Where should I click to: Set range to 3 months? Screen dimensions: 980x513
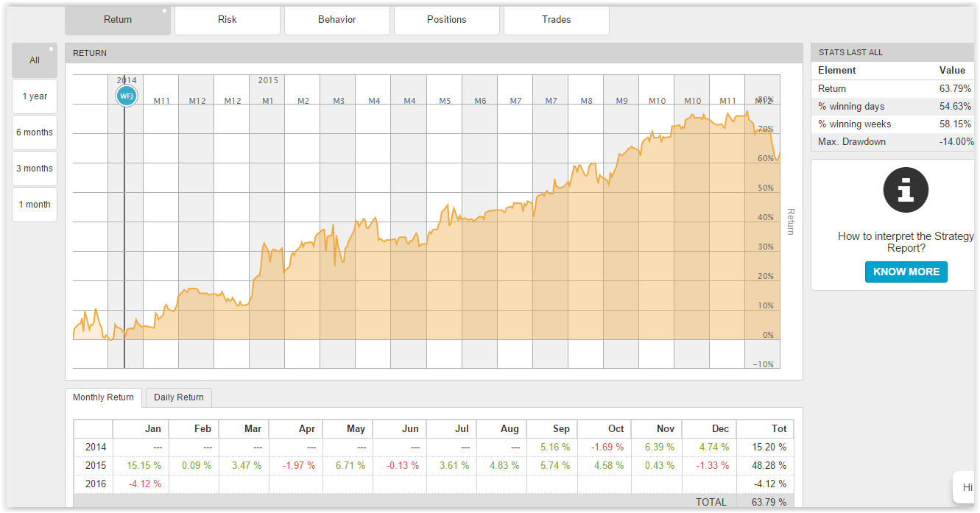35,169
